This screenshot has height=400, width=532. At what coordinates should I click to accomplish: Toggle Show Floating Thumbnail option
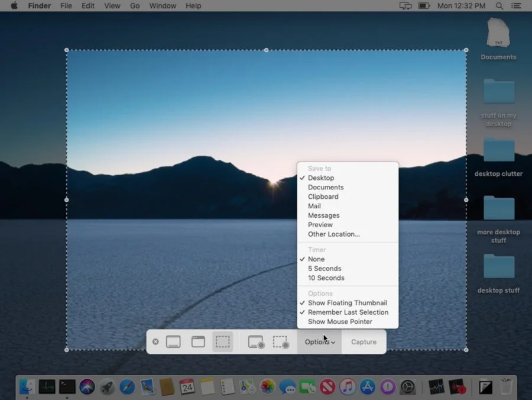click(x=348, y=303)
